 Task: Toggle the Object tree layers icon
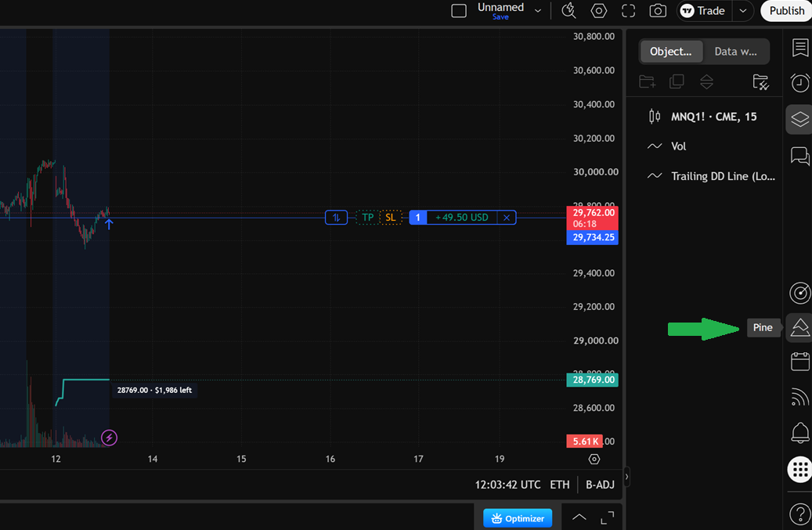coord(799,119)
